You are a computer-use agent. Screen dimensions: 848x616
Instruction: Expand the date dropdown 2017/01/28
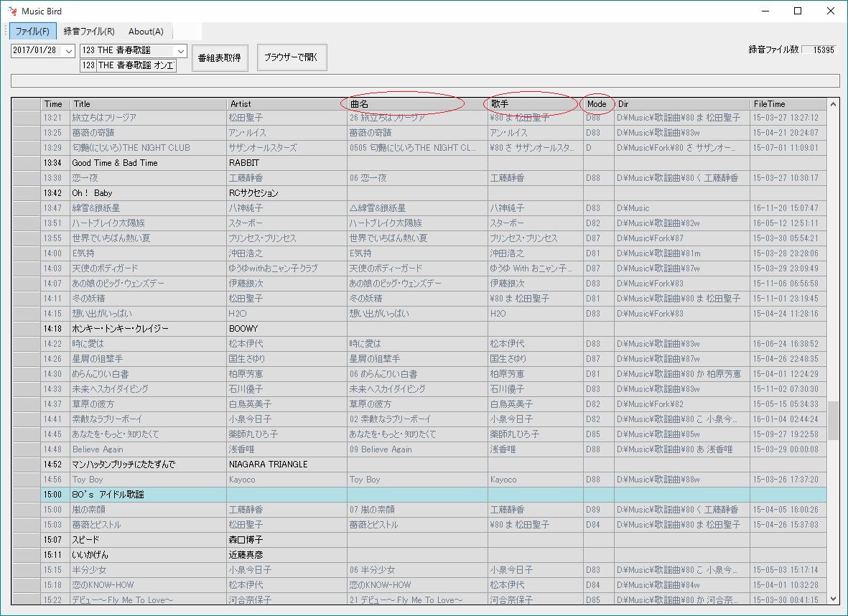pos(69,51)
